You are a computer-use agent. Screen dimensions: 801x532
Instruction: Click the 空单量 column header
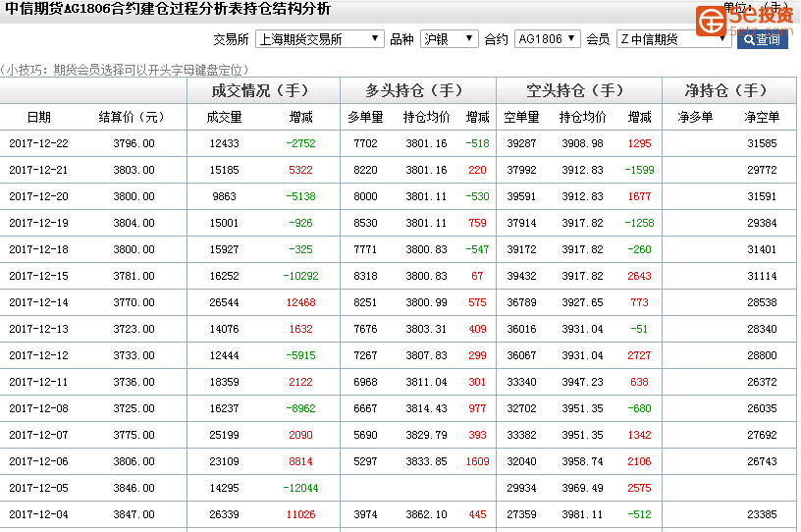click(521, 117)
